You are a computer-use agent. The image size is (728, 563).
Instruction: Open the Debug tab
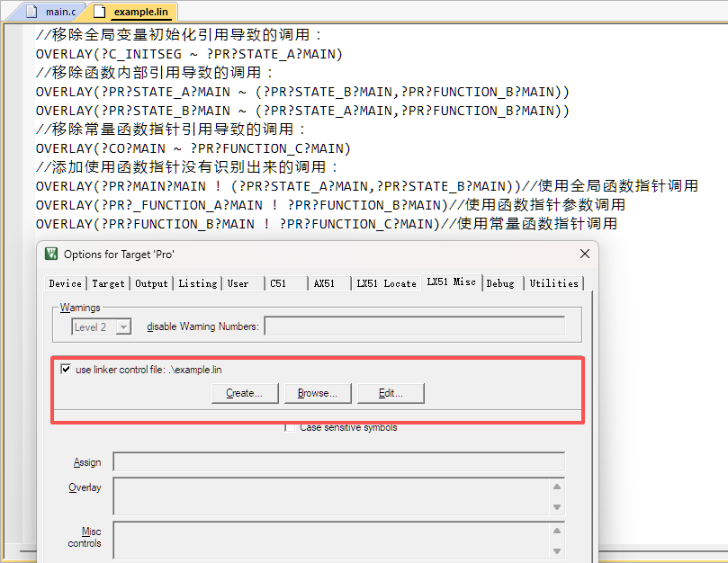[x=500, y=283]
